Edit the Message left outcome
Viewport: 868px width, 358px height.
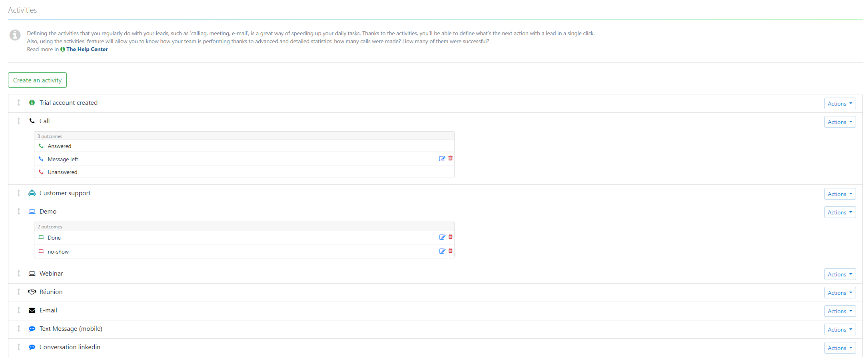click(x=442, y=159)
